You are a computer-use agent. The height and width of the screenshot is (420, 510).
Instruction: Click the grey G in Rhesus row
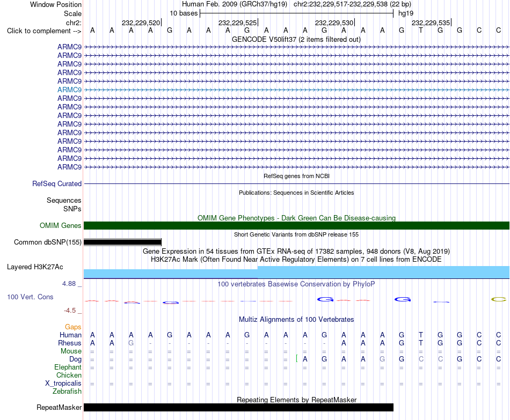click(x=131, y=343)
